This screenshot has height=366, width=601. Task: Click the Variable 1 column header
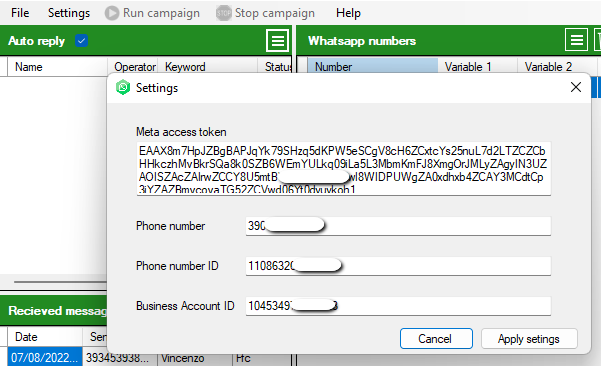coord(478,66)
